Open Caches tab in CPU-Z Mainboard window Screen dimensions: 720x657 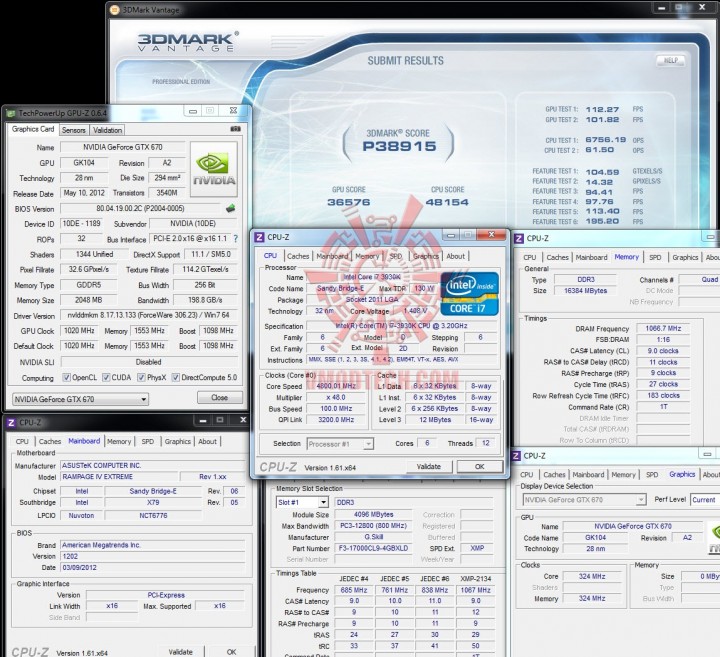click(x=50, y=441)
